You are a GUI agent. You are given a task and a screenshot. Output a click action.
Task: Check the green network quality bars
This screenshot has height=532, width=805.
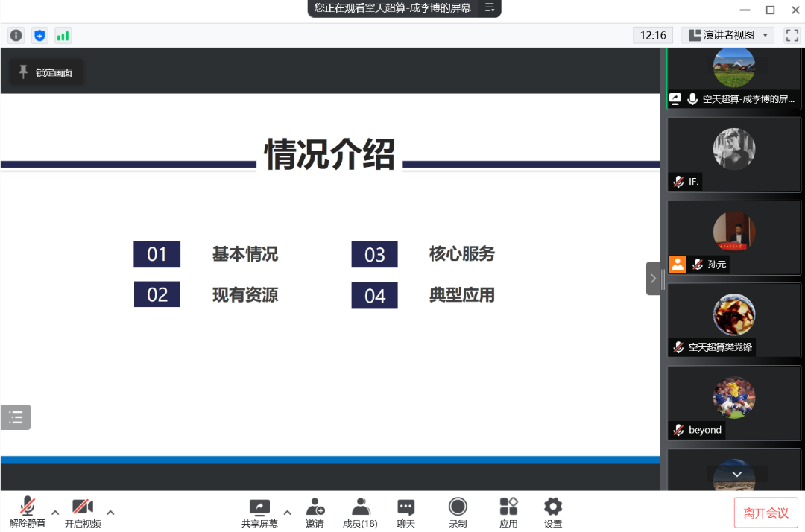click(63, 35)
